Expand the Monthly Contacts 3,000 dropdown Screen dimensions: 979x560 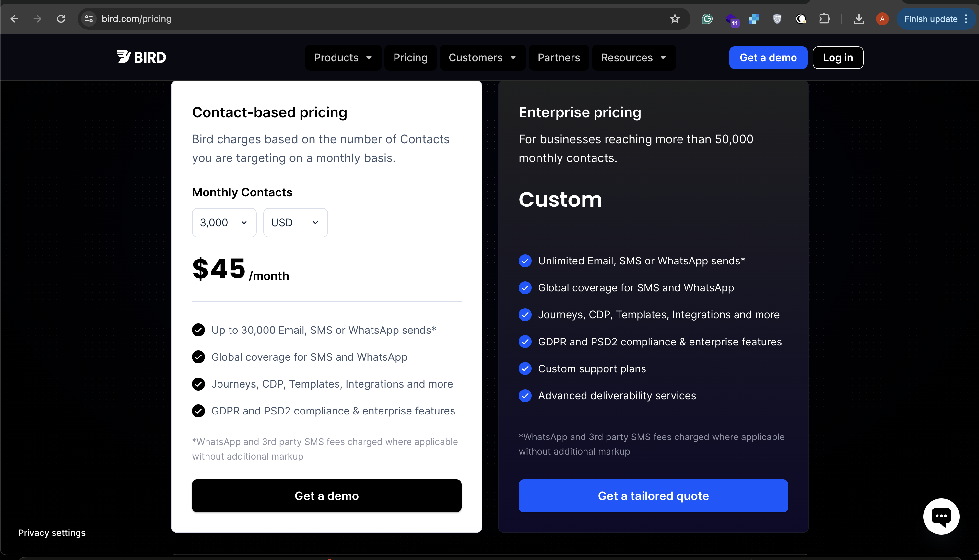pos(224,222)
